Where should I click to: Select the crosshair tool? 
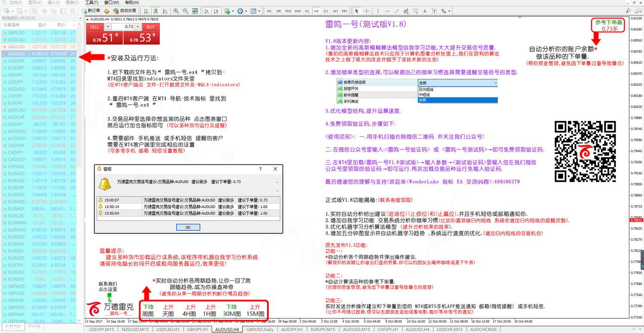[x=367, y=11]
